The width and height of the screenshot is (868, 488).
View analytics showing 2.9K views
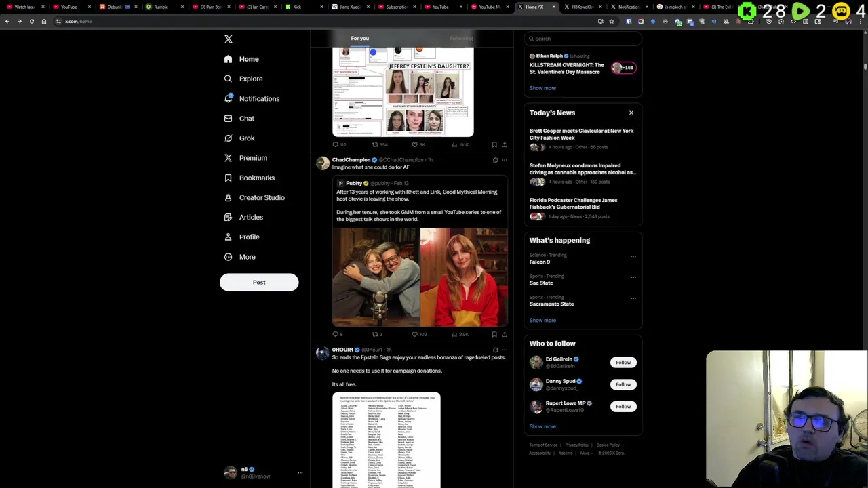[460, 334]
